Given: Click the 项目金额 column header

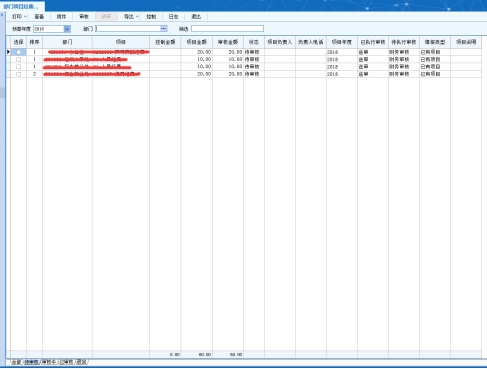Looking at the screenshot, I should 197,42.
